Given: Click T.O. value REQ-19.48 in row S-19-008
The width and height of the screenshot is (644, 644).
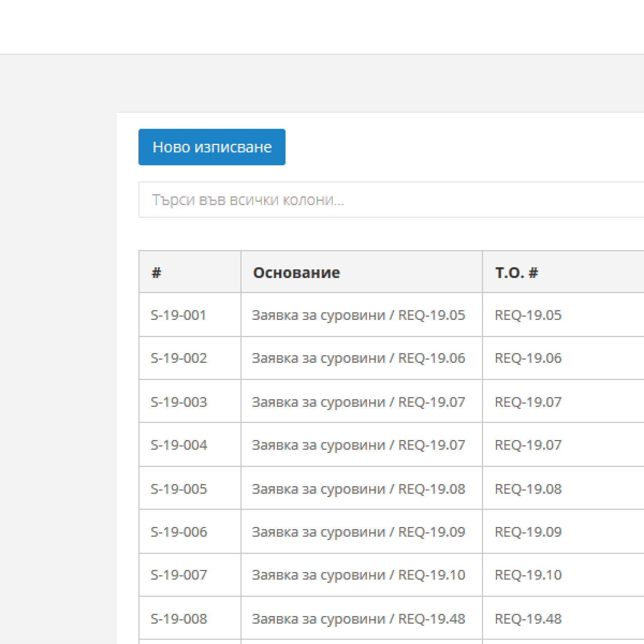Looking at the screenshot, I should pos(528,619).
